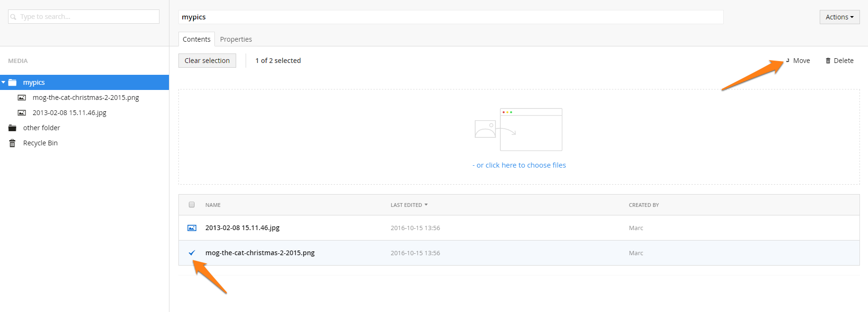Click image icon beside 2013-02-08 tree item
This screenshot has height=312, width=868.
22,113
